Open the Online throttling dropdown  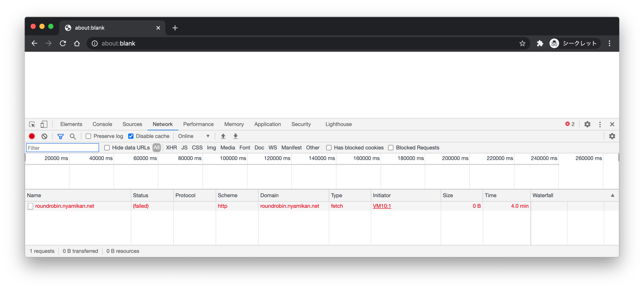pyautogui.click(x=194, y=136)
